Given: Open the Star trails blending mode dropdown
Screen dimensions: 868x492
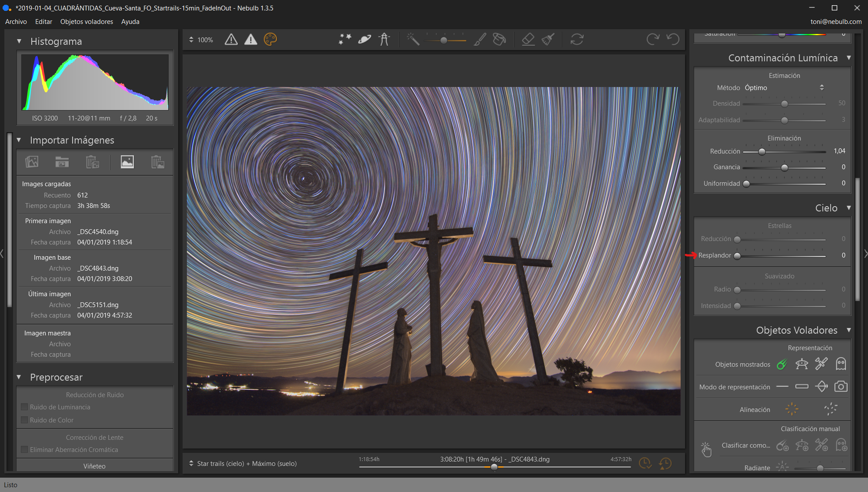Looking at the screenshot, I should point(243,464).
